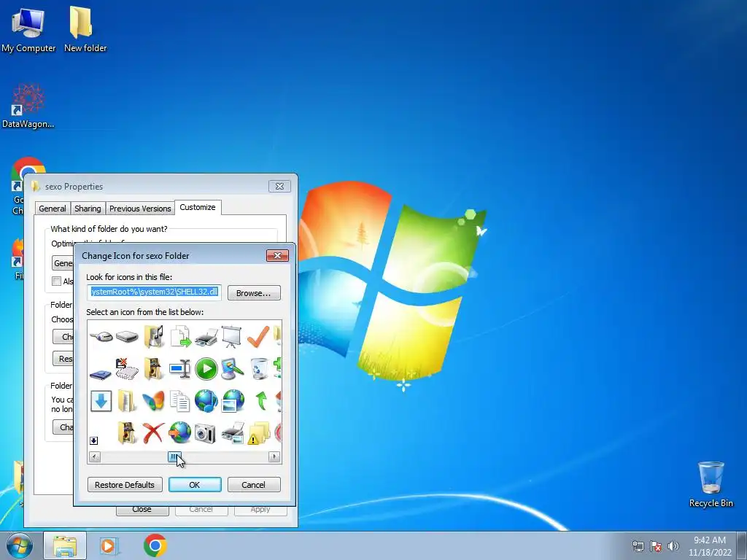Screen dimensions: 747x560
Task: Open Sharing tab in sexo Properties
Action: 88,209
